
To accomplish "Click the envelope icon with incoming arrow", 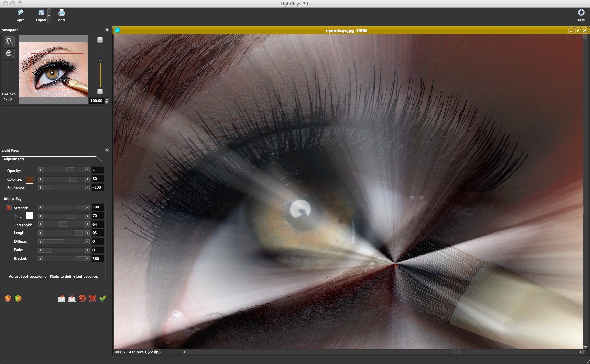I will pos(72,298).
